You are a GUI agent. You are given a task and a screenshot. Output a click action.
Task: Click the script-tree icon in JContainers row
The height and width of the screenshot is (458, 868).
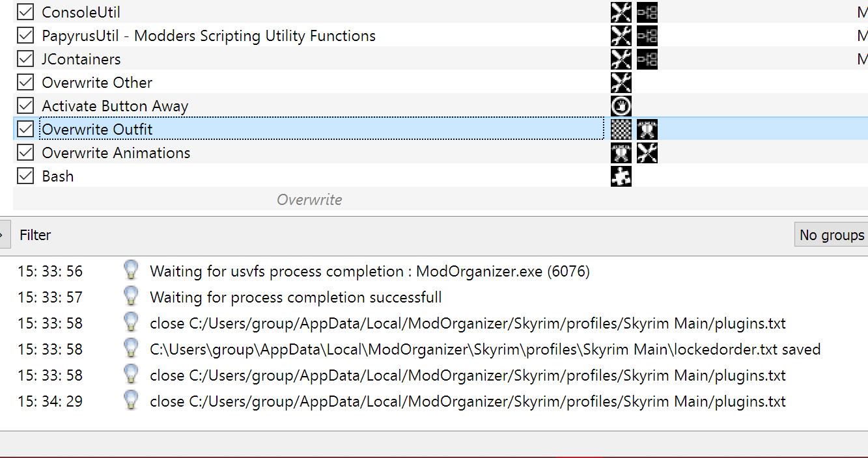click(x=647, y=59)
